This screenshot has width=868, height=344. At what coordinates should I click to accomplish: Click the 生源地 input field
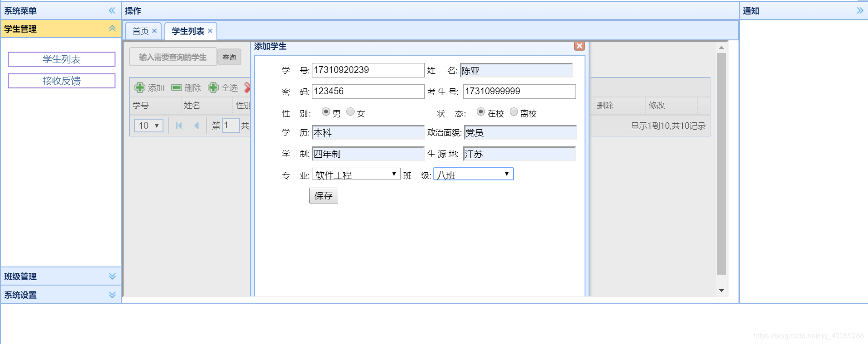tap(519, 154)
